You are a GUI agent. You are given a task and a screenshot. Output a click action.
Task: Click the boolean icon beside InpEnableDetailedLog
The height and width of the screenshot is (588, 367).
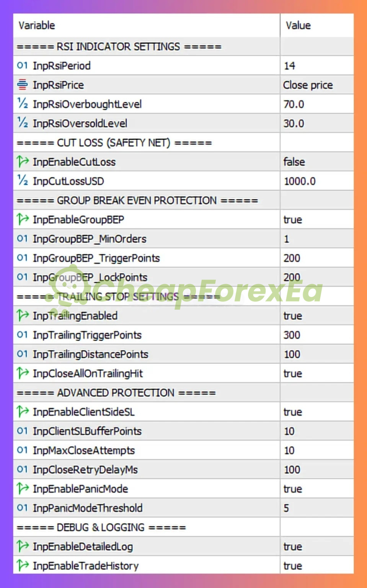coord(22,546)
